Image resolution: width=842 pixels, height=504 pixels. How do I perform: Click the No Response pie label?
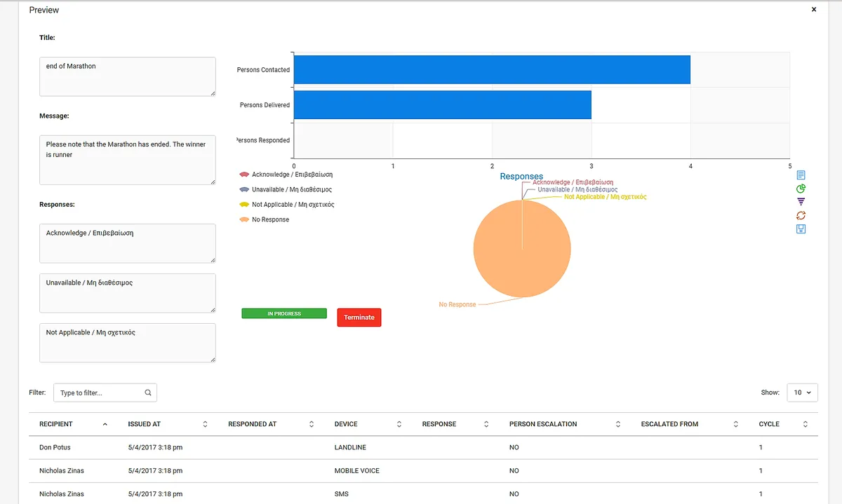457,305
